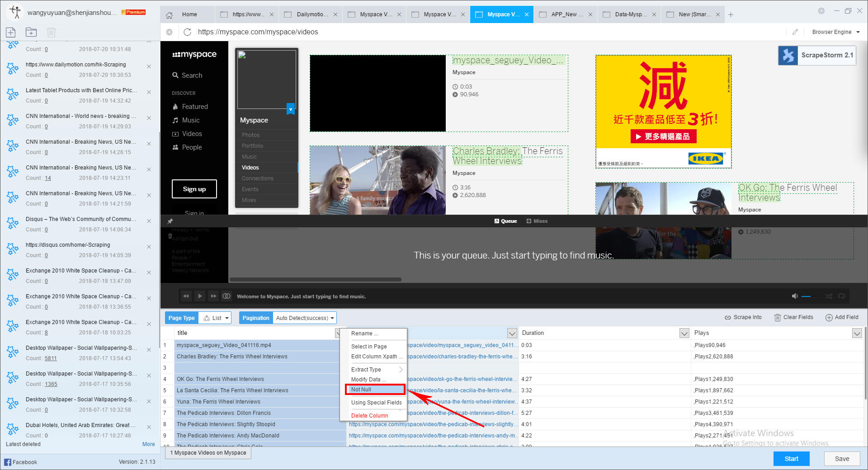The height and width of the screenshot is (470, 868).
Task: Click the horizontal scrollbar under the webpage
Action: coord(316,279)
